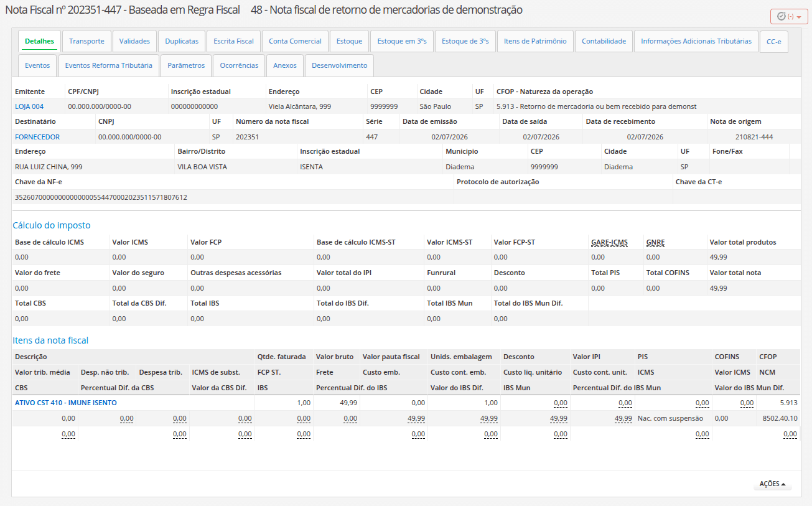This screenshot has height=506, width=812.
Task: Click the ICMS value Nac. com suspensão
Action: (x=670, y=418)
